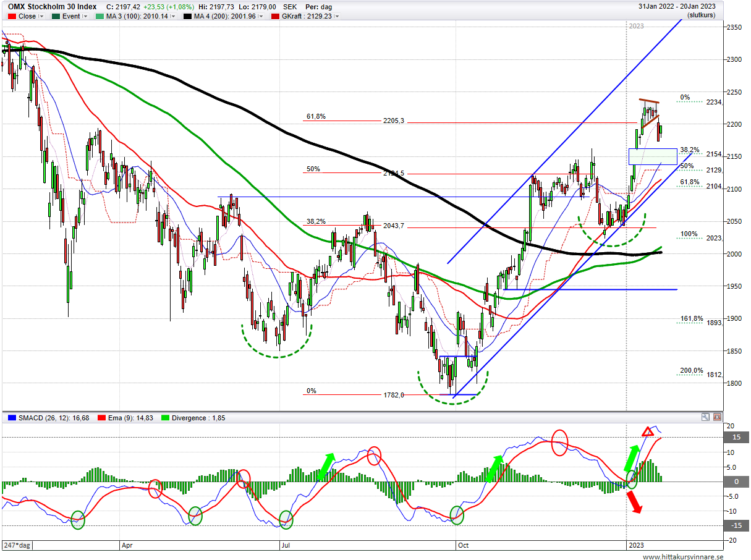The image size is (751, 560).
Task: Click the red Close color swatch
Action: (x=12, y=17)
